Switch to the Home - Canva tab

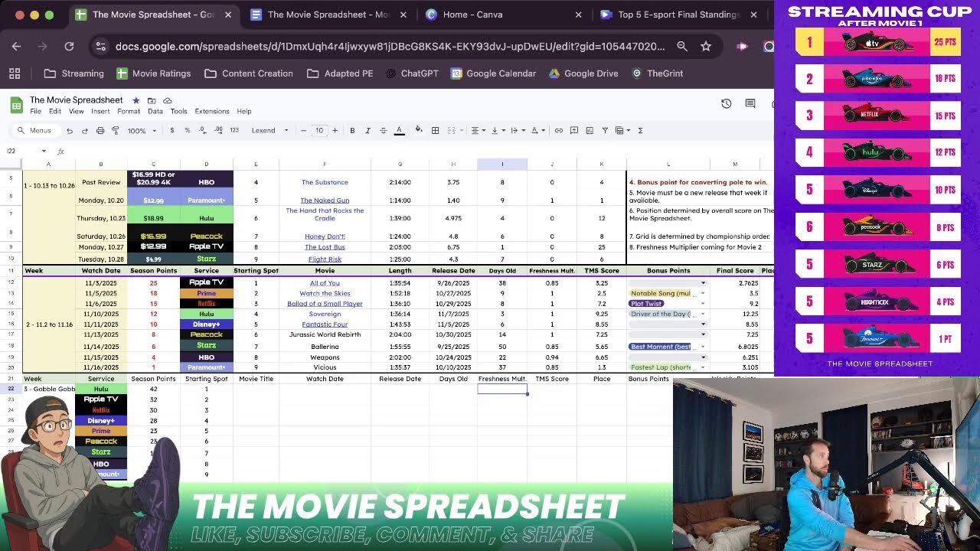pyautogui.click(x=472, y=15)
